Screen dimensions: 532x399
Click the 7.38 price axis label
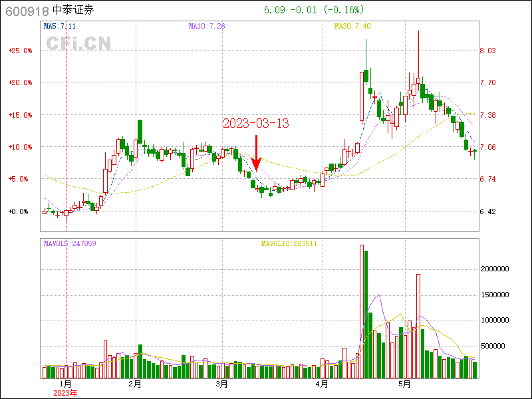[x=488, y=115]
